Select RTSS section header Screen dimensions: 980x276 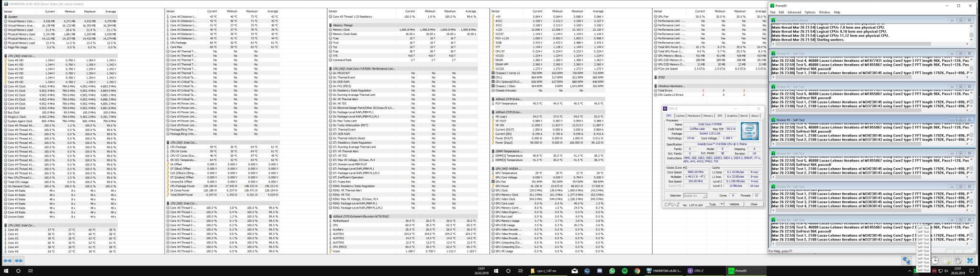pos(710,77)
